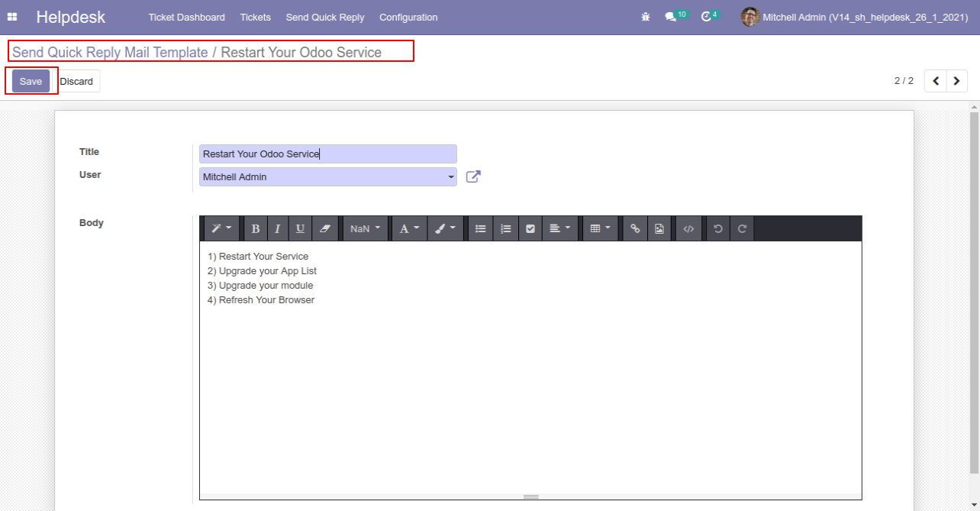Viewport: 980px width, 511px height.
Task: Click the '2 / 2' pager counter
Action: point(904,81)
